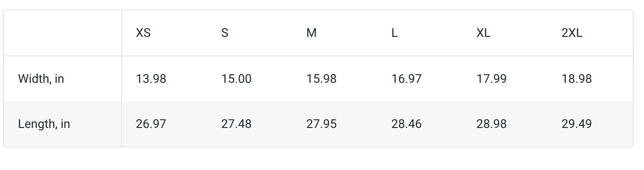Select the S size column header
The height and width of the screenshot is (170, 644).
pyautogui.click(x=225, y=33)
